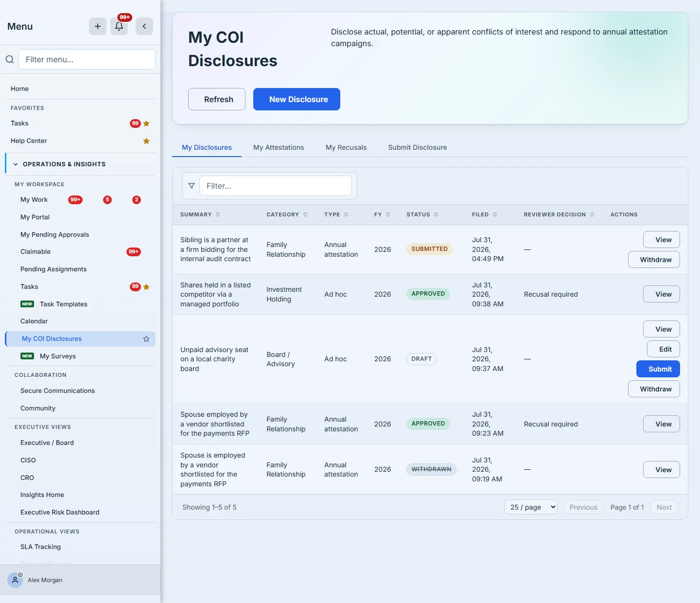The width and height of the screenshot is (700, 603).
Task: Sort by Filed column sort icon
Action: tap(495, 214)
